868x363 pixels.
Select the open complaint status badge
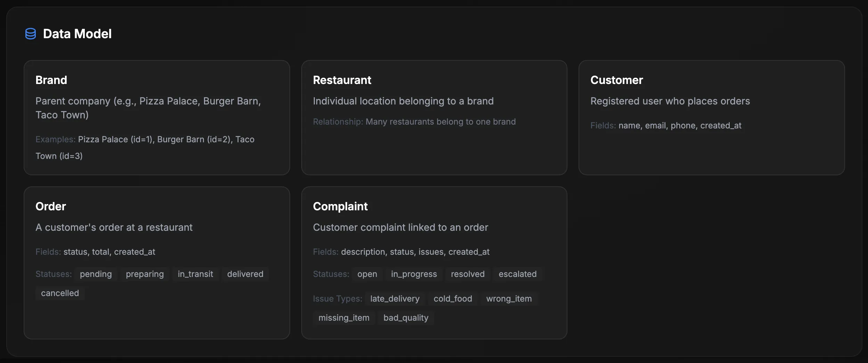(367, 274)
